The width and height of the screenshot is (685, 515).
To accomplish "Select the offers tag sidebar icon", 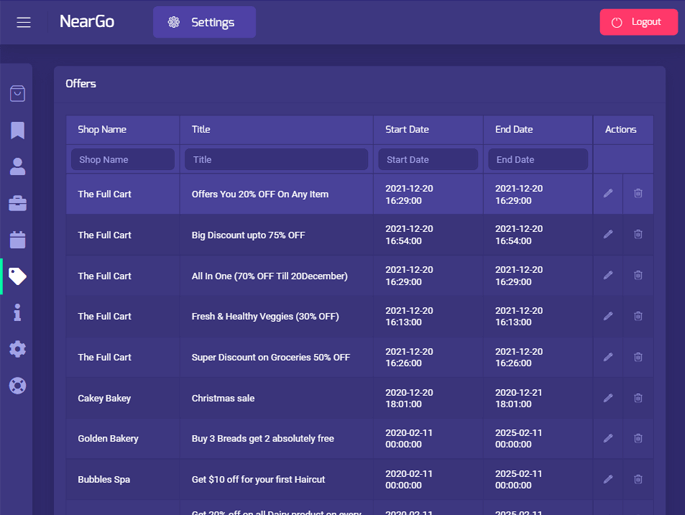I will [x=17, y=276].
